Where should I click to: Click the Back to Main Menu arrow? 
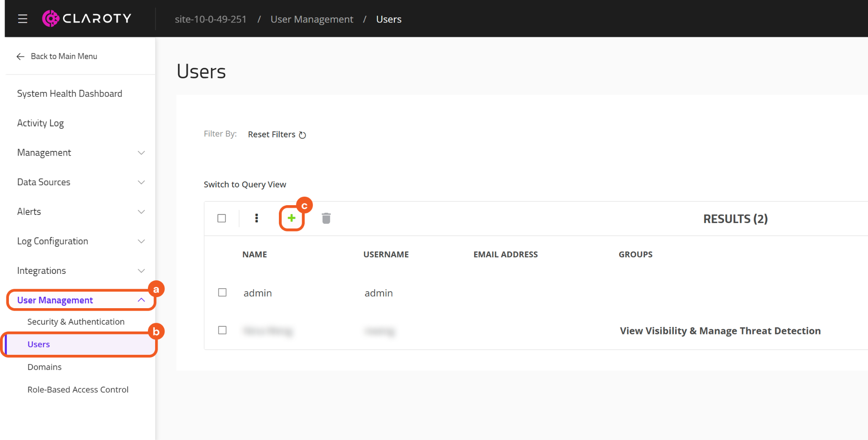point(20,56)
